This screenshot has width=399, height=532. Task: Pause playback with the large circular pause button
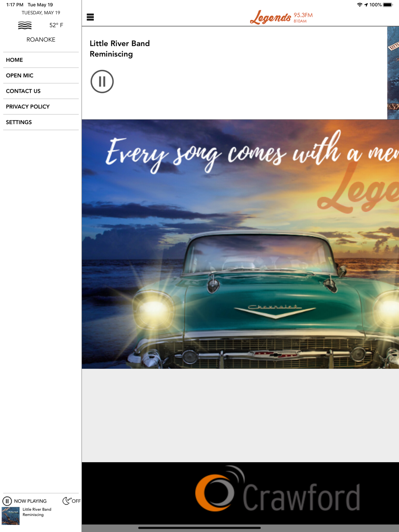click(102, 81)
